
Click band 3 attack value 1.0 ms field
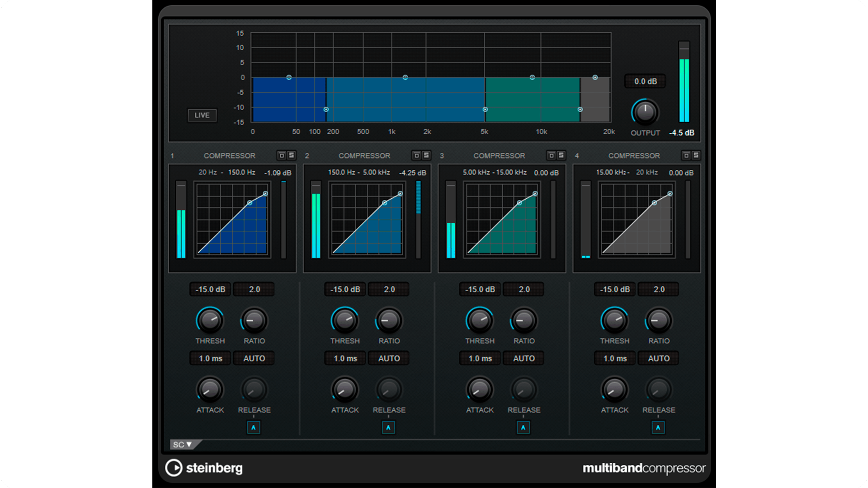coord(480,358)
